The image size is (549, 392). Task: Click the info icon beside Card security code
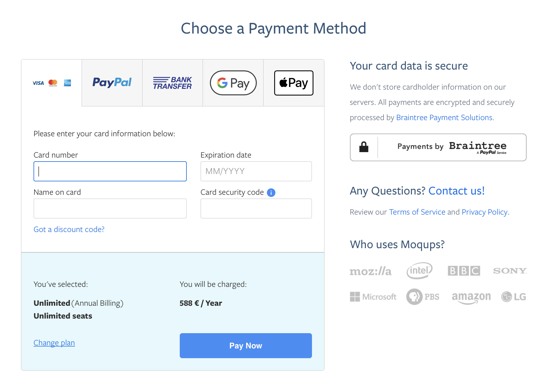pyautogui.click(x=271, y=192)
